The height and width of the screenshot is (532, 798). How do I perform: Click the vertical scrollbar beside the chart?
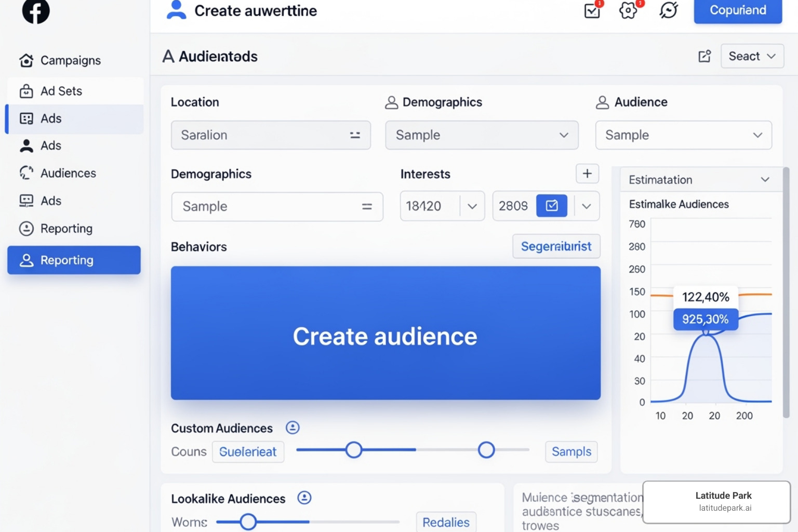[x=786, y=291]
